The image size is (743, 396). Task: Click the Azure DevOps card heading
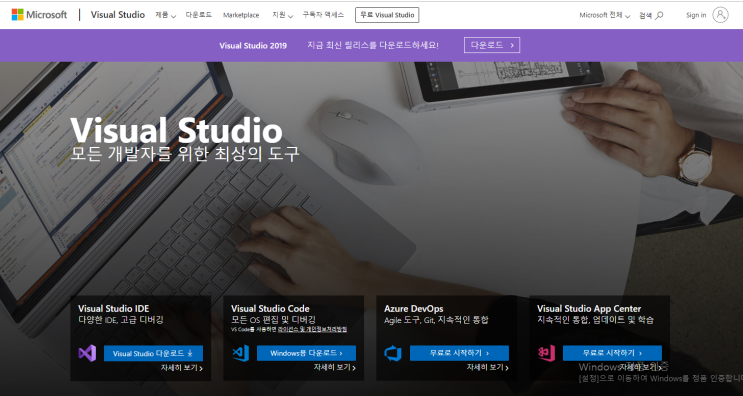coord(414,309)
